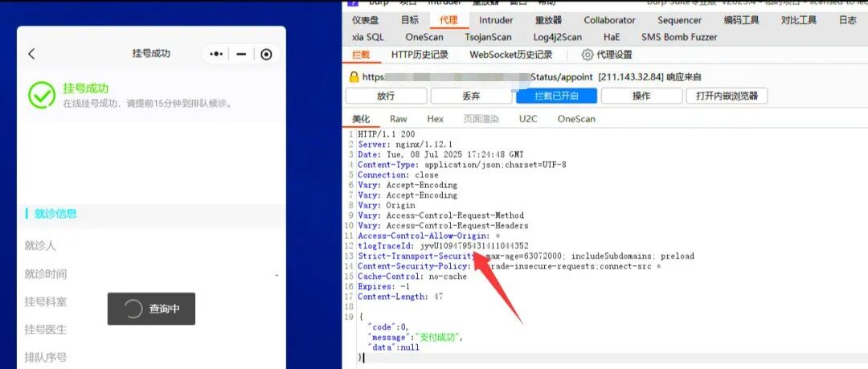Switch to the OneScan extension tab in the top bar
Viewport: 868px width, 369px height.
(x=424, y=37)
